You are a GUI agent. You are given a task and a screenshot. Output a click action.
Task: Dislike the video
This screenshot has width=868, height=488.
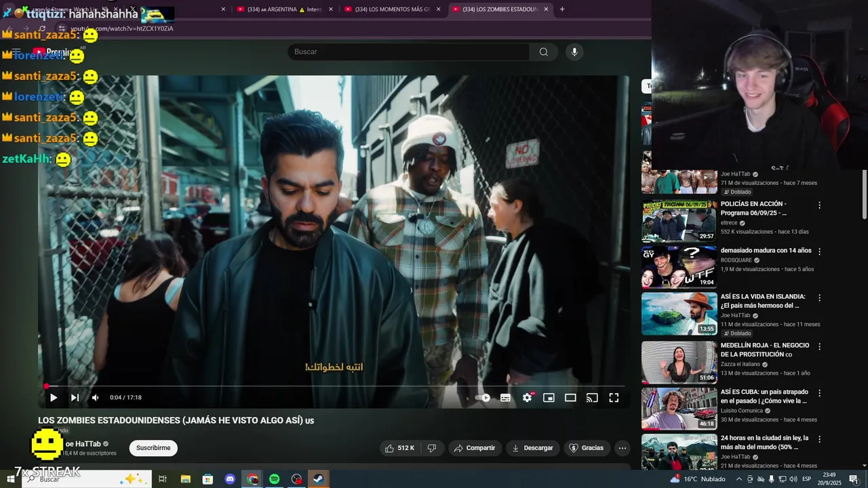pyautogui.click(x=431, y=448)
